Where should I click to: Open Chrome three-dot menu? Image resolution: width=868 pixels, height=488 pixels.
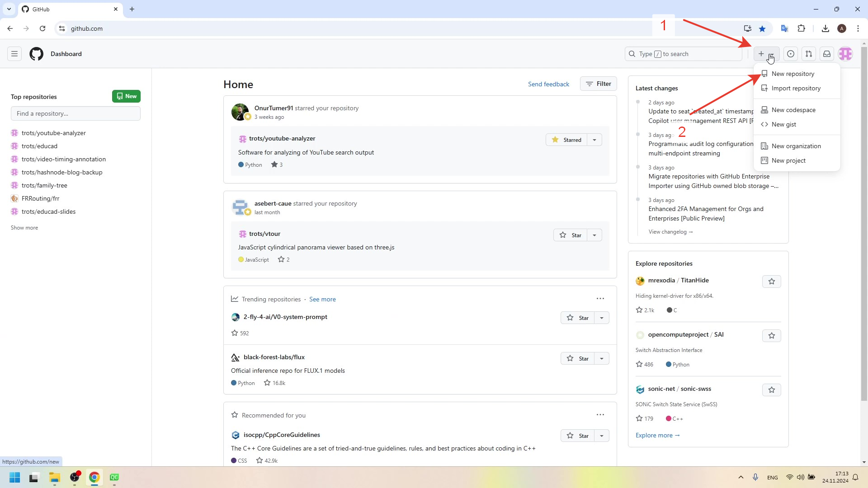(858, 28)
